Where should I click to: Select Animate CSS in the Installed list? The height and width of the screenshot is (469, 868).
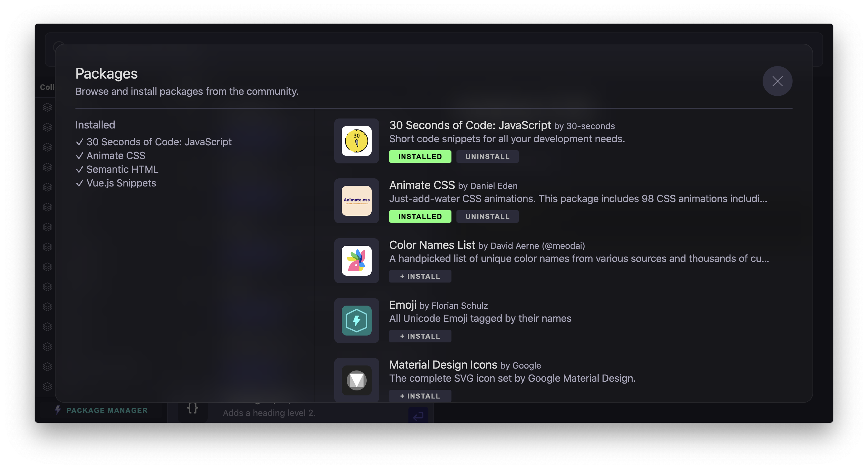pos(116,155)
